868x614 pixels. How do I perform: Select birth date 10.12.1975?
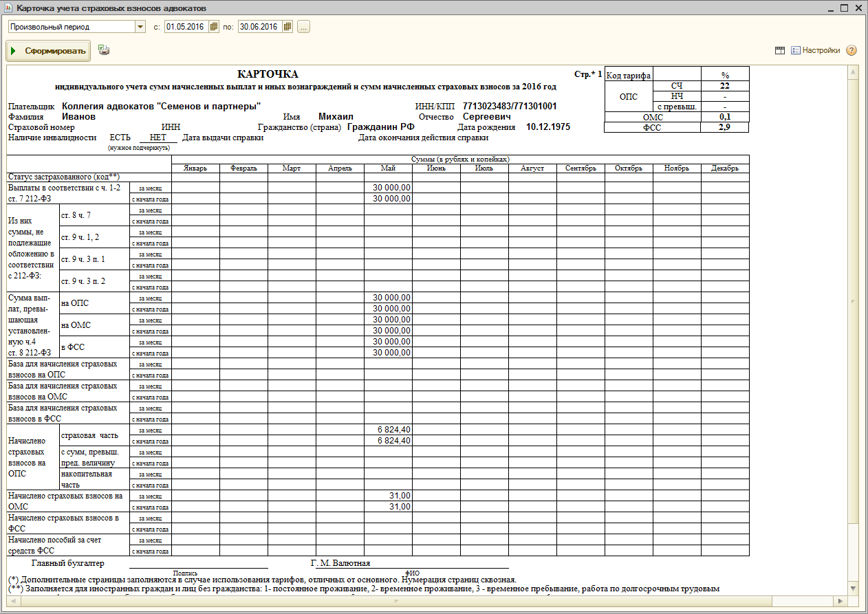[548, 127]
